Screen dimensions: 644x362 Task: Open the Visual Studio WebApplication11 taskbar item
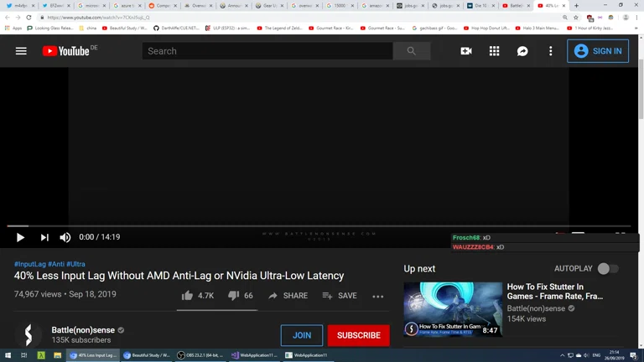(x=254, y=355)
